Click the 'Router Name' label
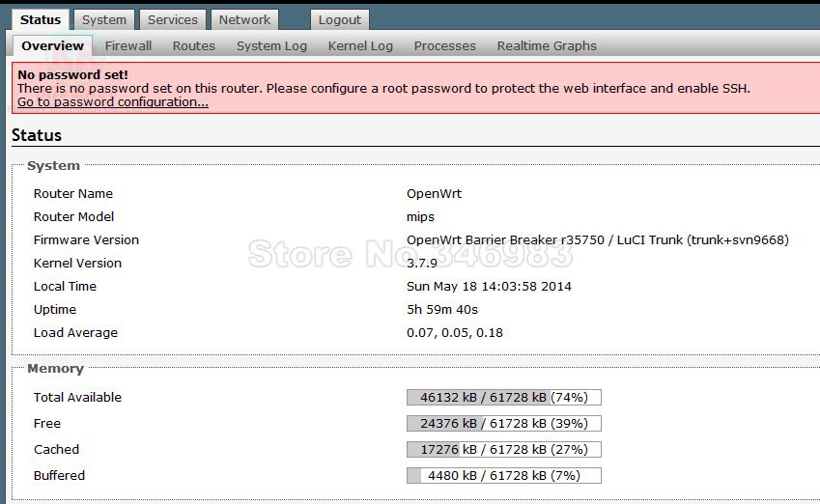 tap(73, 193)
